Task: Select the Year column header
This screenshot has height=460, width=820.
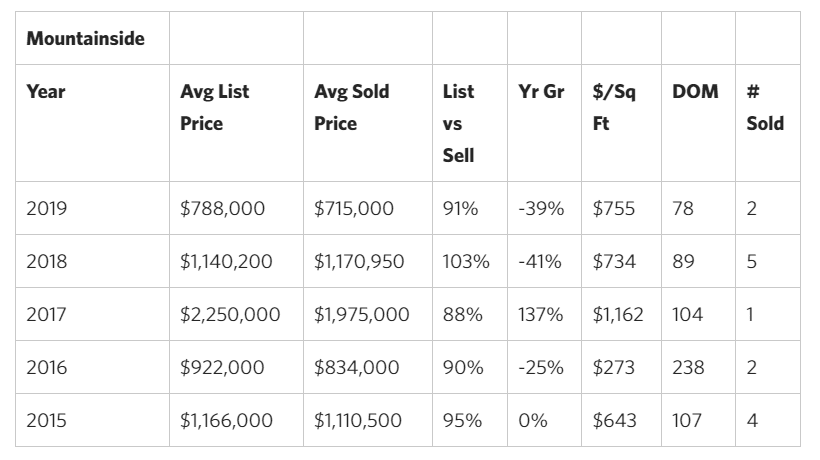Action: pyautogui.click(x=92, y=123)
